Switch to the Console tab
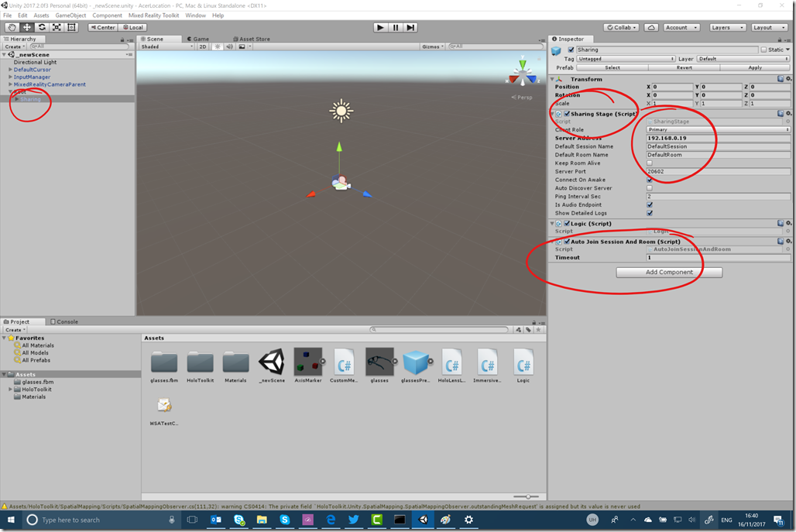This screenshot has height=532, width=796. click(64, 322)
